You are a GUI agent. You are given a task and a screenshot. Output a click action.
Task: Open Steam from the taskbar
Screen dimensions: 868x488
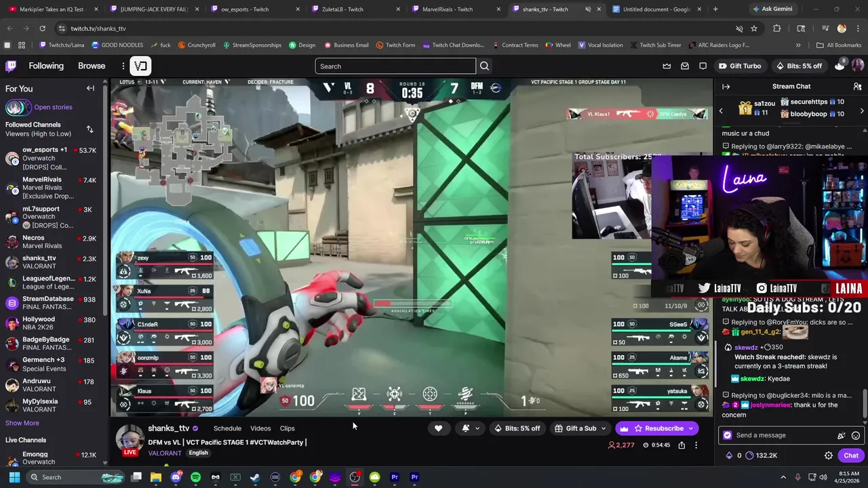[255, 477]
